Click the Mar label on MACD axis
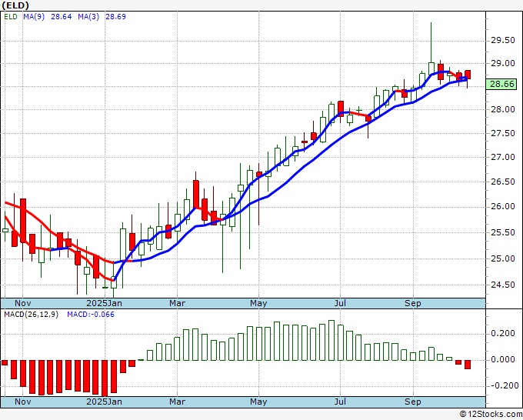This screenshot has height=420, width=523. click(x=177, y=402)
